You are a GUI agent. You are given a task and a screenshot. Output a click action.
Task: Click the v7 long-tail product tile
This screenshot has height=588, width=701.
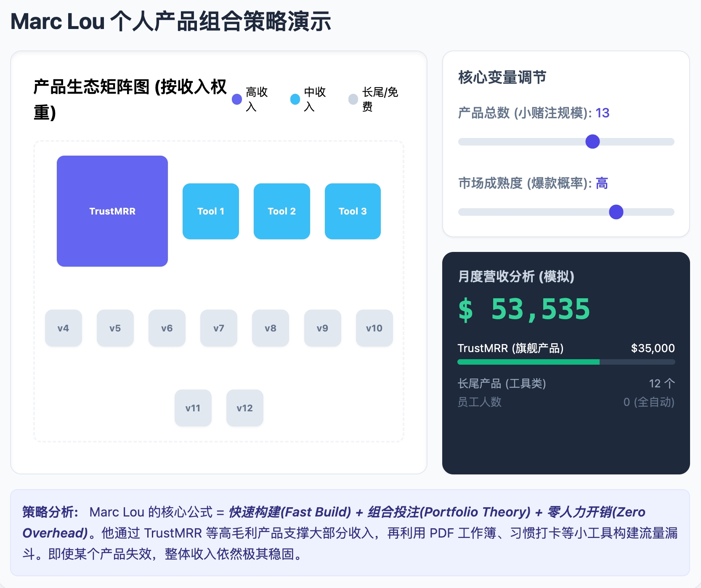tap(219, 328)
